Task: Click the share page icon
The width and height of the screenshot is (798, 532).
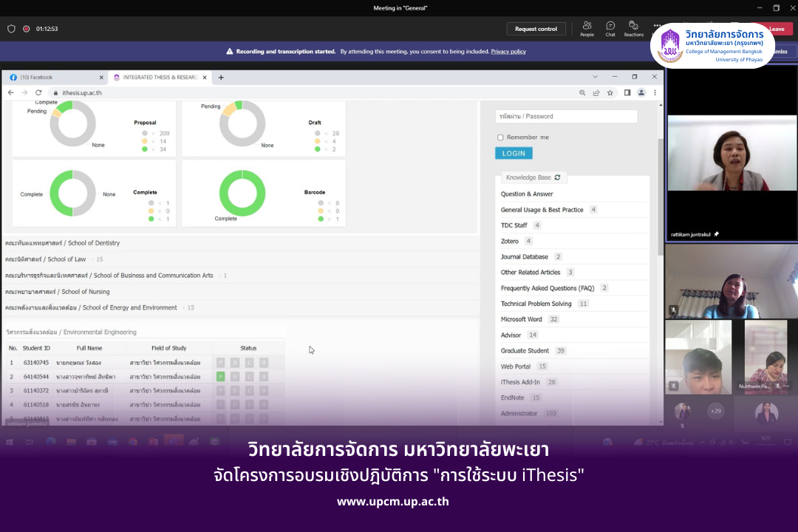Action: 596,92
